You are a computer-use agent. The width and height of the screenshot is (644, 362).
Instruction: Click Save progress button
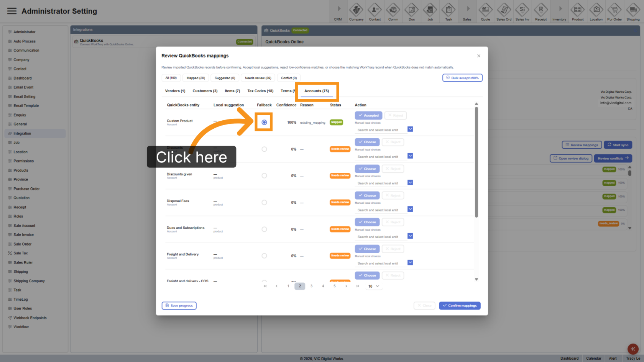[179, 306]
